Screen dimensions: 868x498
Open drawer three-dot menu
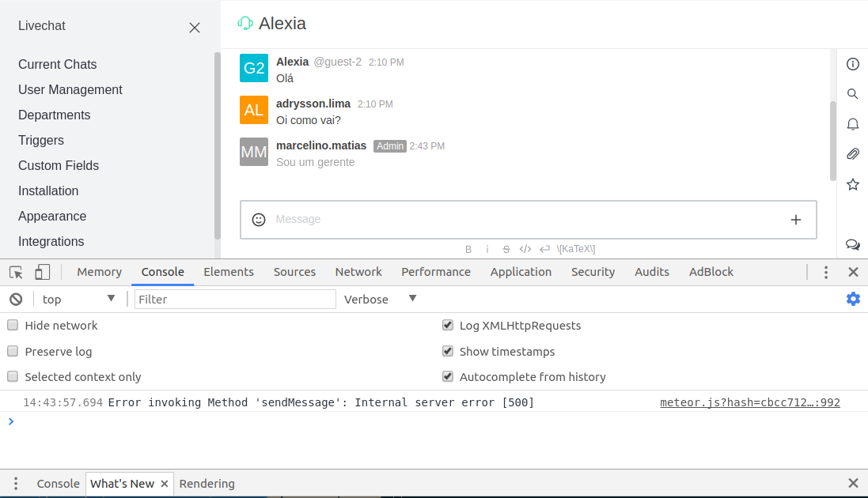(16, 484)
